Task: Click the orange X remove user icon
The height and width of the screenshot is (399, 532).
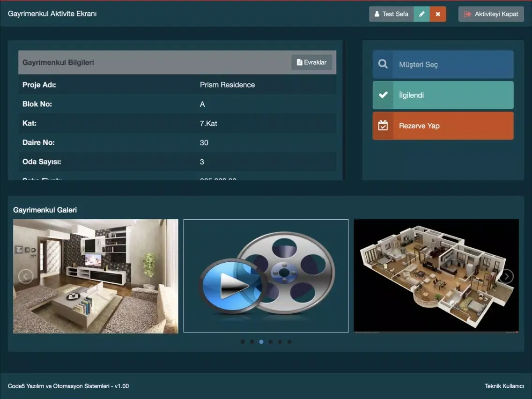Action: 438,14
